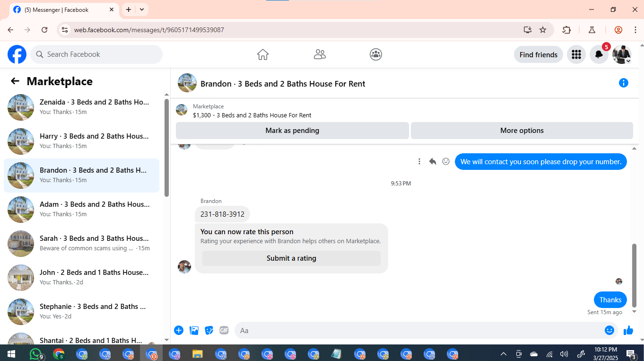Reload the page
644x361 pixels.
tap(44, 30)
